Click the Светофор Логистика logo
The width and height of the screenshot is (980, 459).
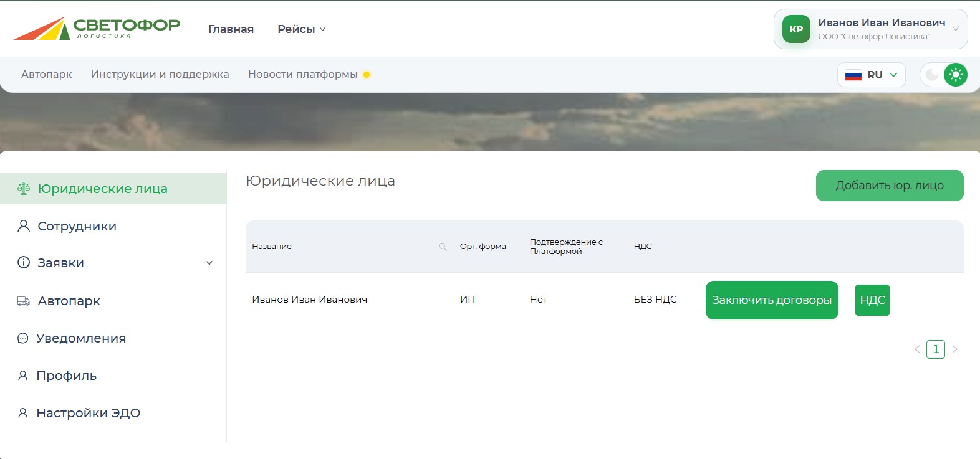97,29
